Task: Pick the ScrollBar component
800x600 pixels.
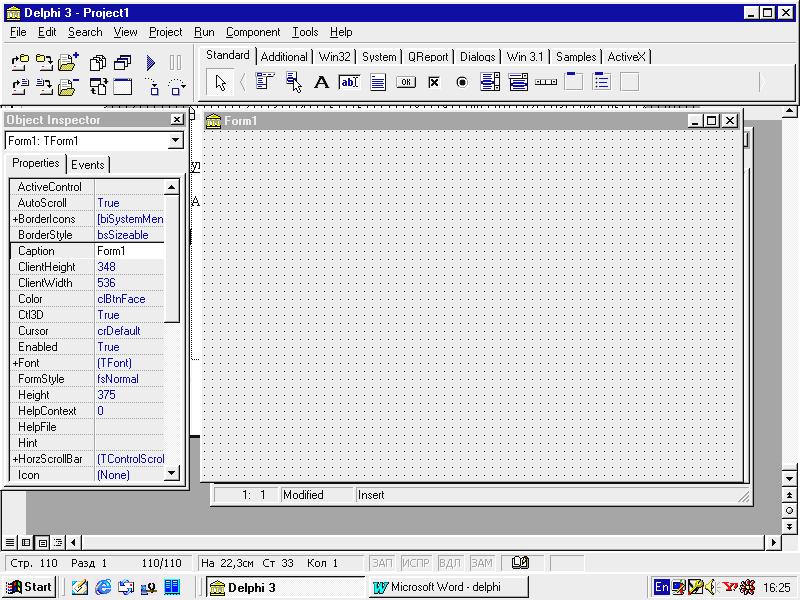Action: [545, 82]
